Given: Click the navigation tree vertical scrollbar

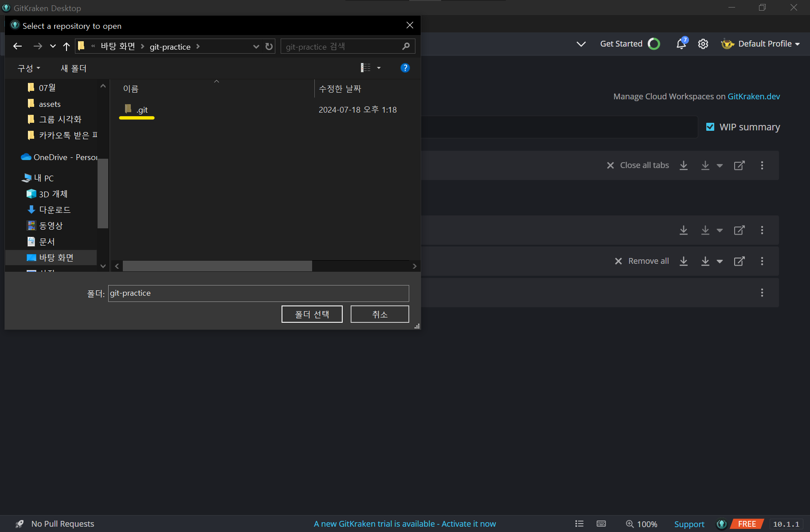Looking at the screenshot, I should coord(103,193).
